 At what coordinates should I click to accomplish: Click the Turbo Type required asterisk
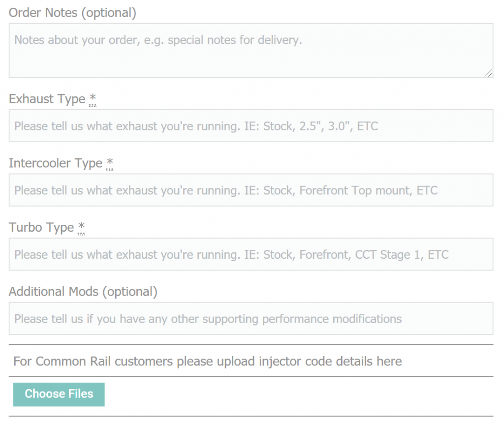[81, 228]
